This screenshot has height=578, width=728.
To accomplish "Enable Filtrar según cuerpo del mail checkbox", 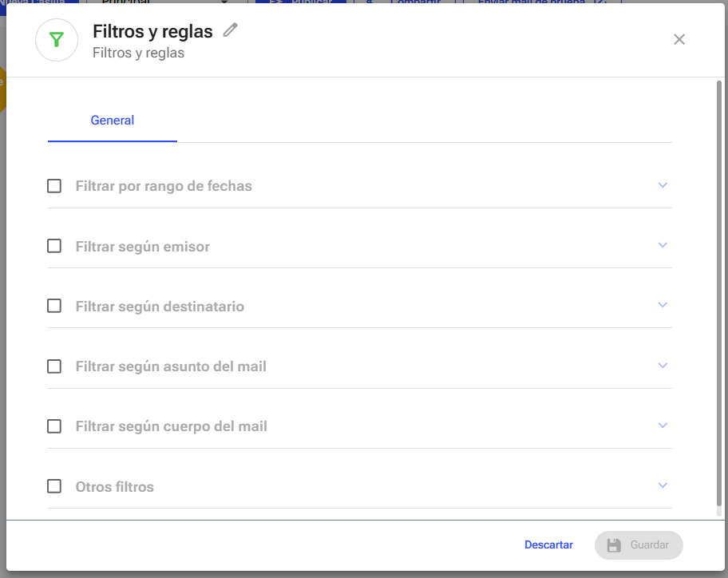I will [x=54, y=426].
